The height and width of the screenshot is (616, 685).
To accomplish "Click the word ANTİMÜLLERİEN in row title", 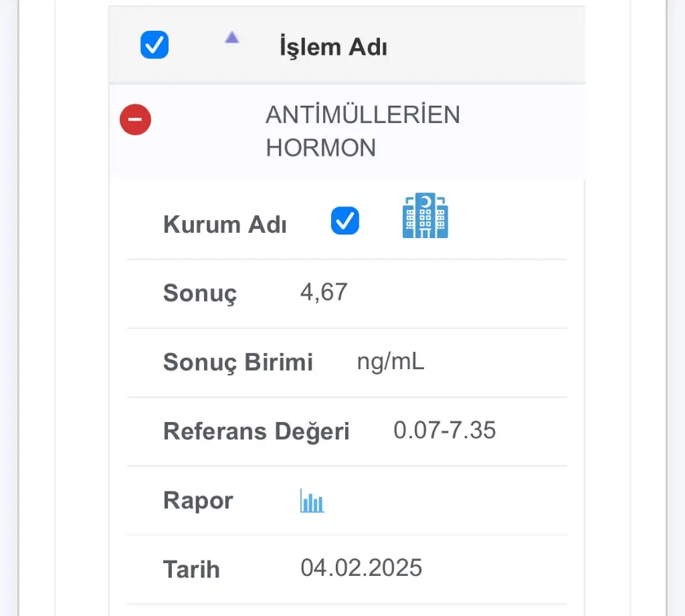I will [x=363, y=115].
